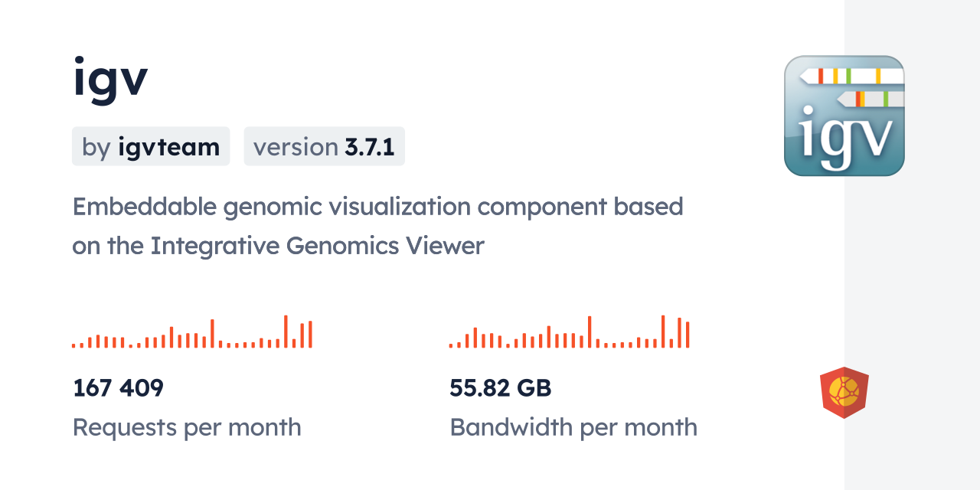Click the white "igv" lettering inside the logo
This screenshot has width=980, height=490.
[844, 136]
